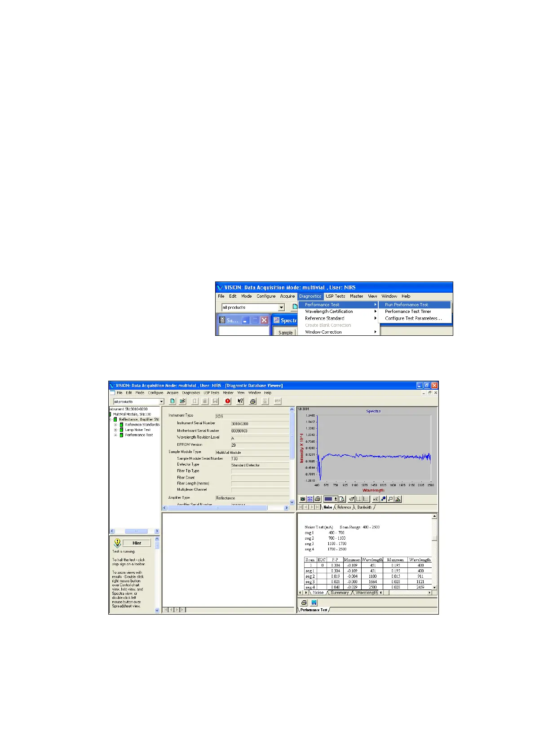Click grid icon in Spectra chart toolbar
Screen dimensions: 535x756
(310, 499)
